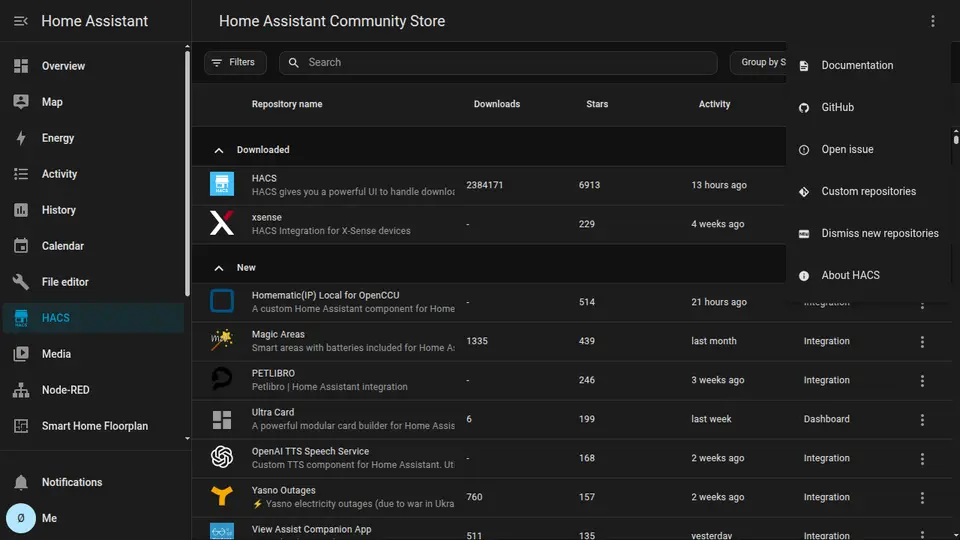Select the '13 hours ago' activity cell
960x540 pixels.
[719, 185]
